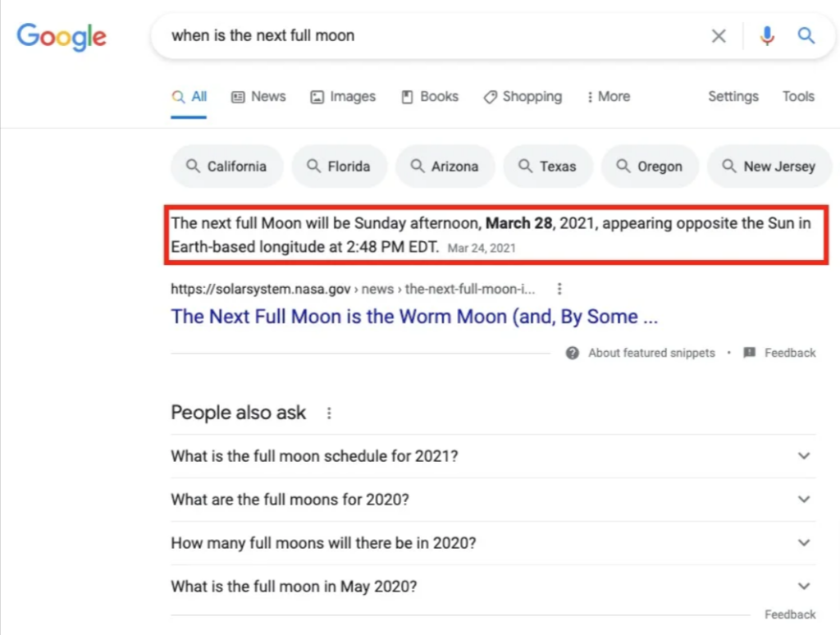840x635 pixels.
Task: Click chevron for full moons for 2020 question
Action: 804,500
